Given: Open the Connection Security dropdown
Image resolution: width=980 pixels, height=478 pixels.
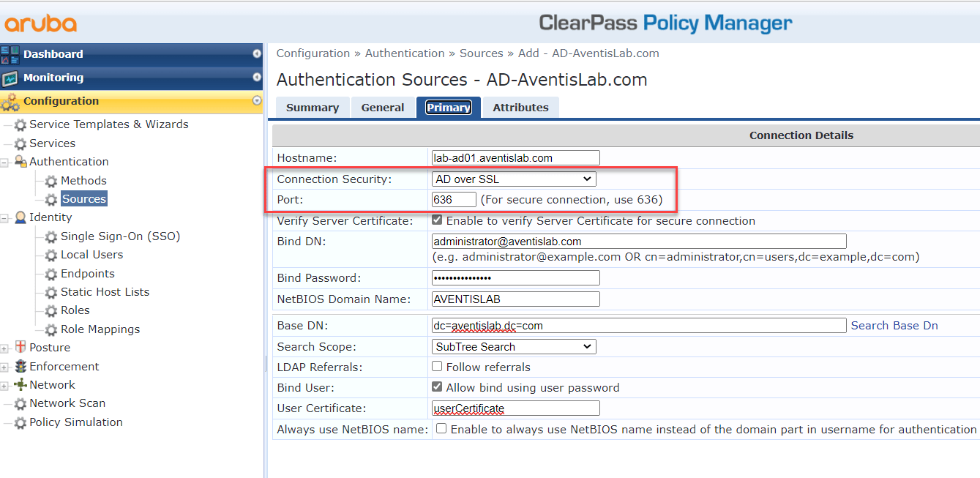Looking at the screenshot, I should point(514,179).
